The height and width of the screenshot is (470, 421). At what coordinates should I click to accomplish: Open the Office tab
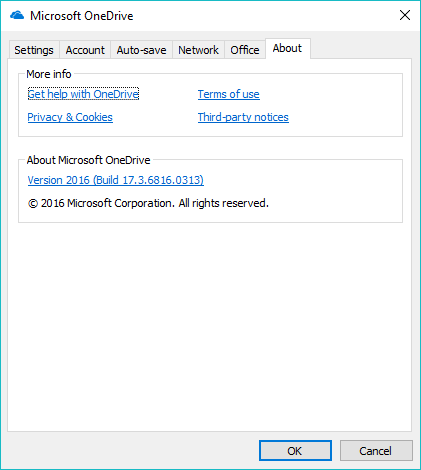point(245,50)
